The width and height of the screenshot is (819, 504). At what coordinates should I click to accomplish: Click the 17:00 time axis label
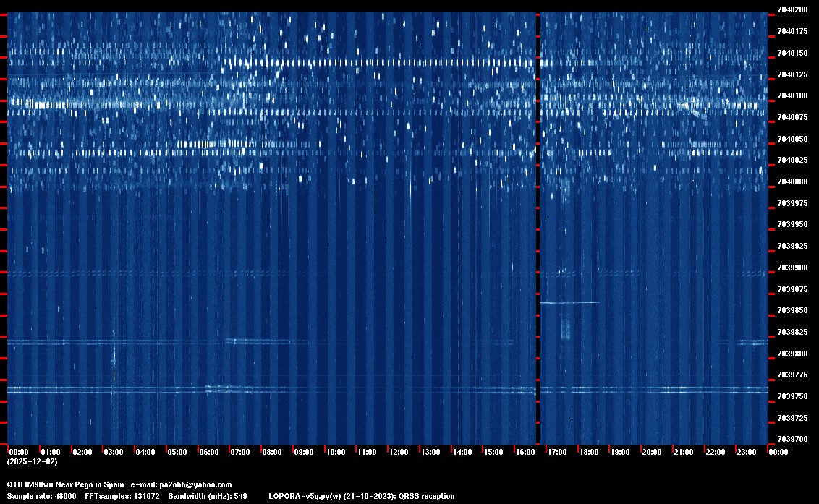pos(557,452)
